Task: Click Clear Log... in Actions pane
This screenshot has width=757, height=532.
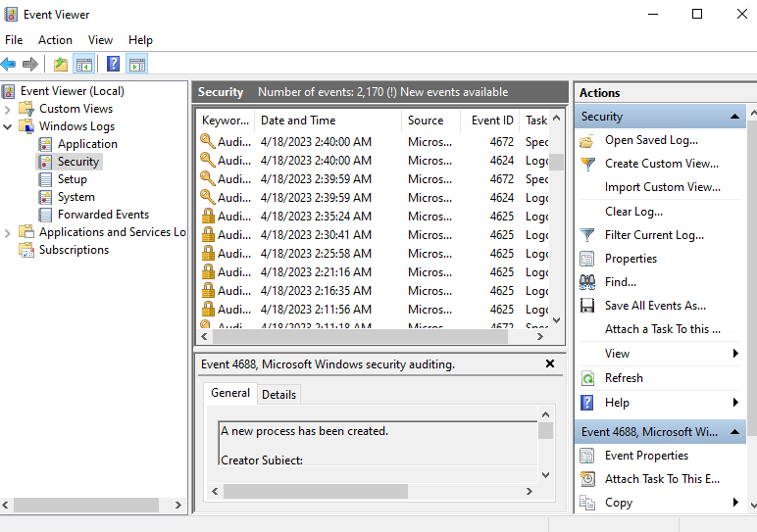Action: [x=633, y=212]
